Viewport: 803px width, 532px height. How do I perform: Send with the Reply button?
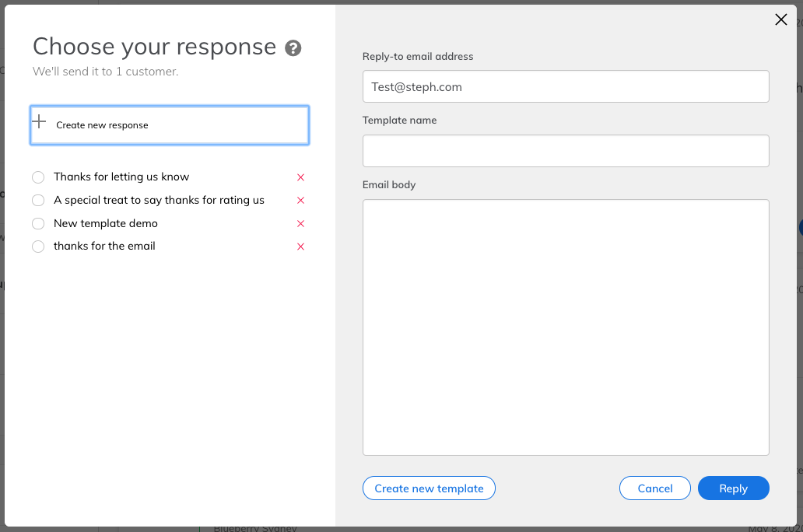coord(733,488)
